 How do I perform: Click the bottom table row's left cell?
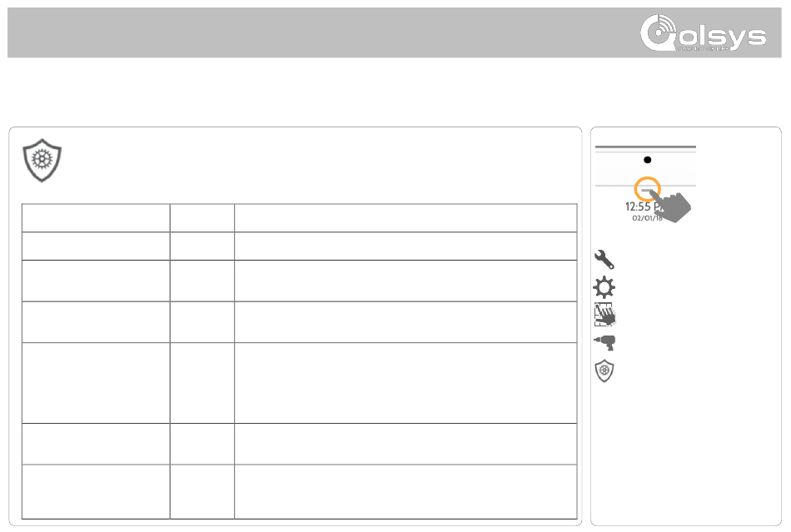tap(96, 492)
